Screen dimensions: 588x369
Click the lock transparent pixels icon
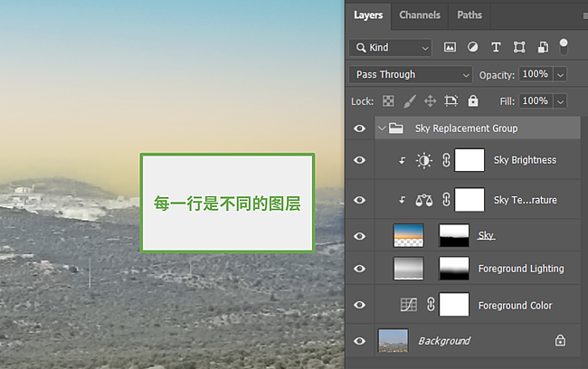[x=388, y=101]
